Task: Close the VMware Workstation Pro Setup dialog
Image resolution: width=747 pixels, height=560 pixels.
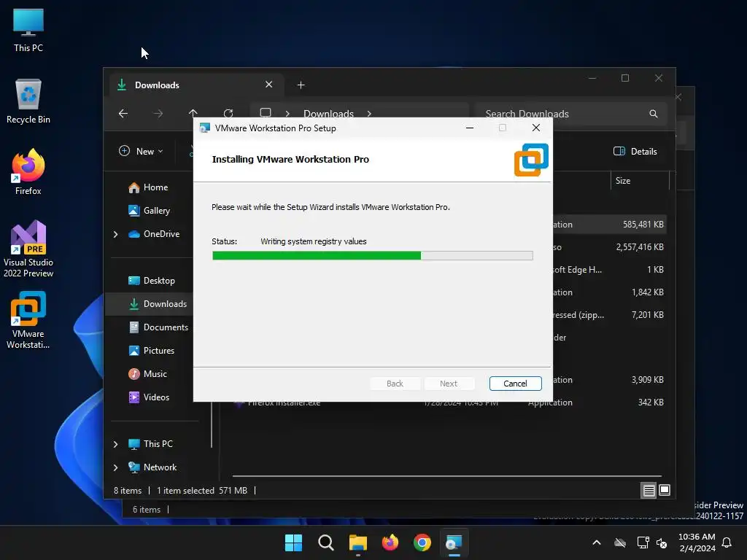Action: pos(536,128)
